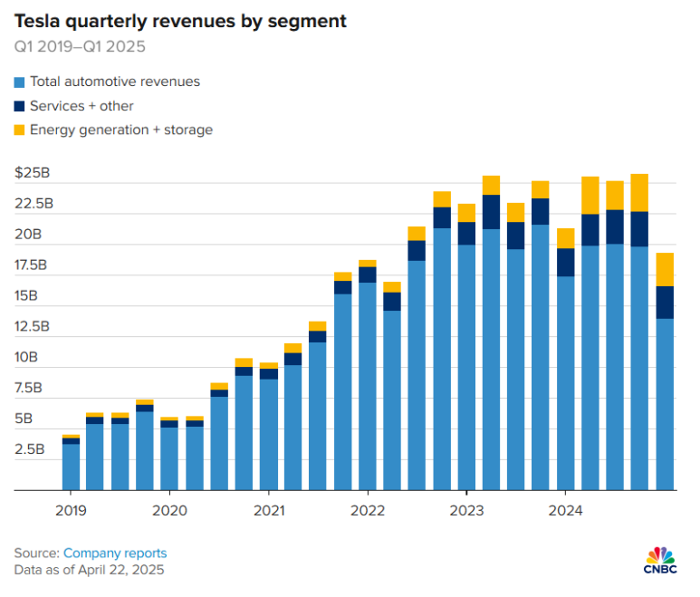Click the Q1 2021 bar above the 2021 tick
The width and height of the screenshot is (700, 597).
[x=269, y=427]
